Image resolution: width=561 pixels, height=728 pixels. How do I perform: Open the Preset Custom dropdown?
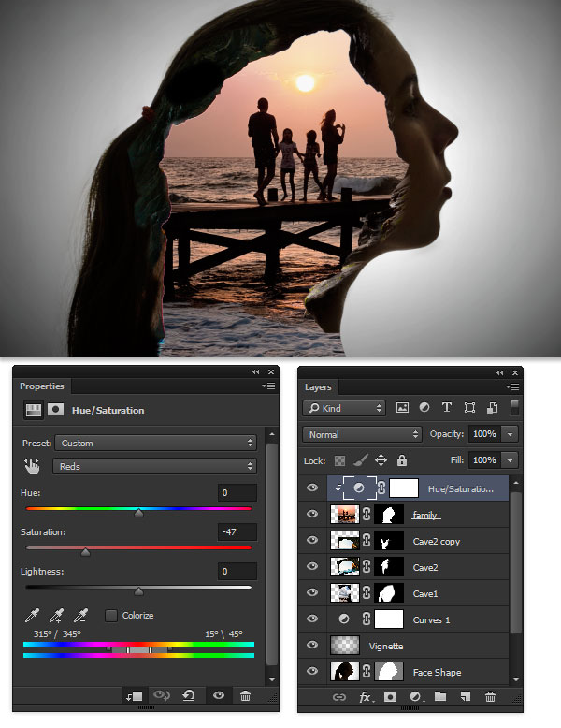pos(156,443)
